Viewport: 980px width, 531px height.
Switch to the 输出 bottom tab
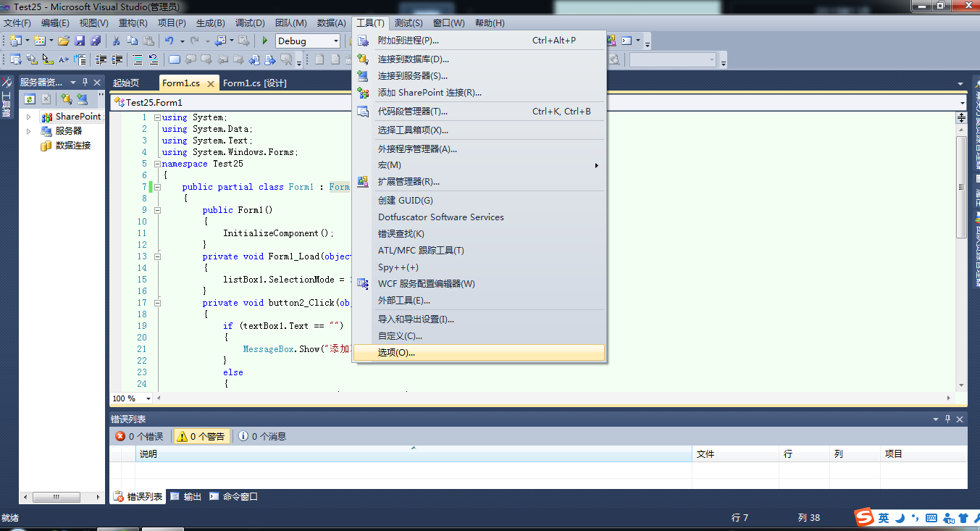coord(185,497)
